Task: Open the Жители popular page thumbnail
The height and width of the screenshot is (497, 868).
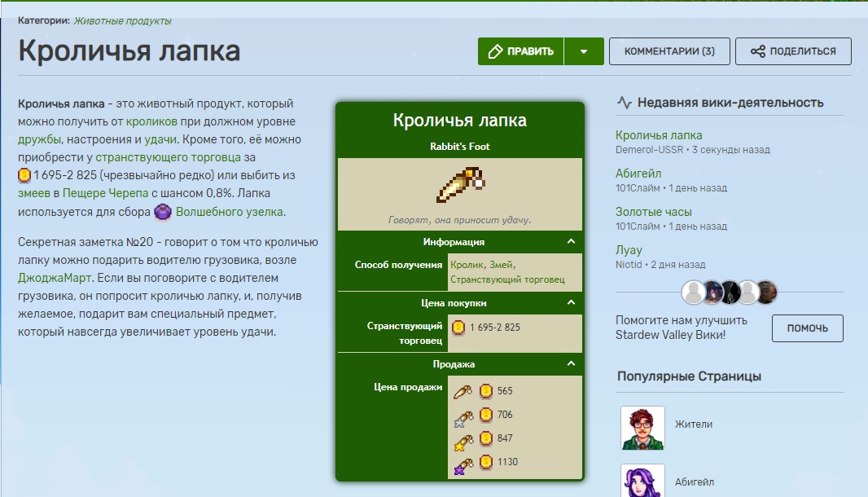Action: (x=642, y=428)
